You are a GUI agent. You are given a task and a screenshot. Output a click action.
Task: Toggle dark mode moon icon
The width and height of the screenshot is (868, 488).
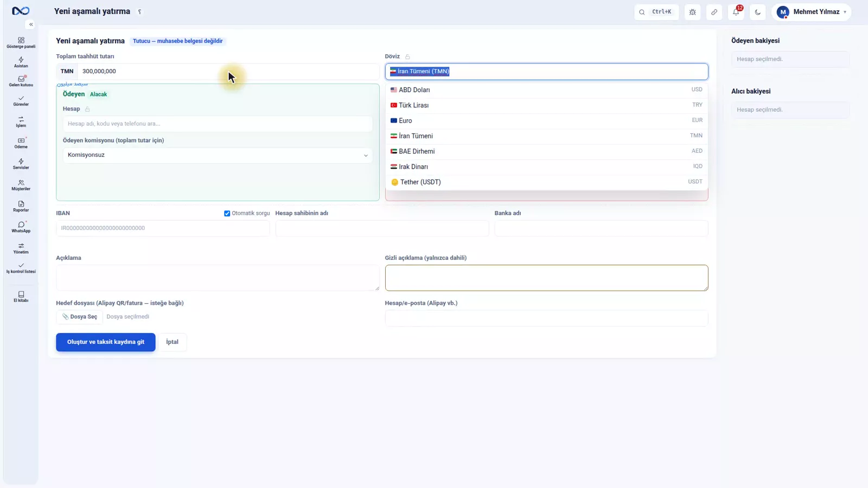[x=758, y=12]
